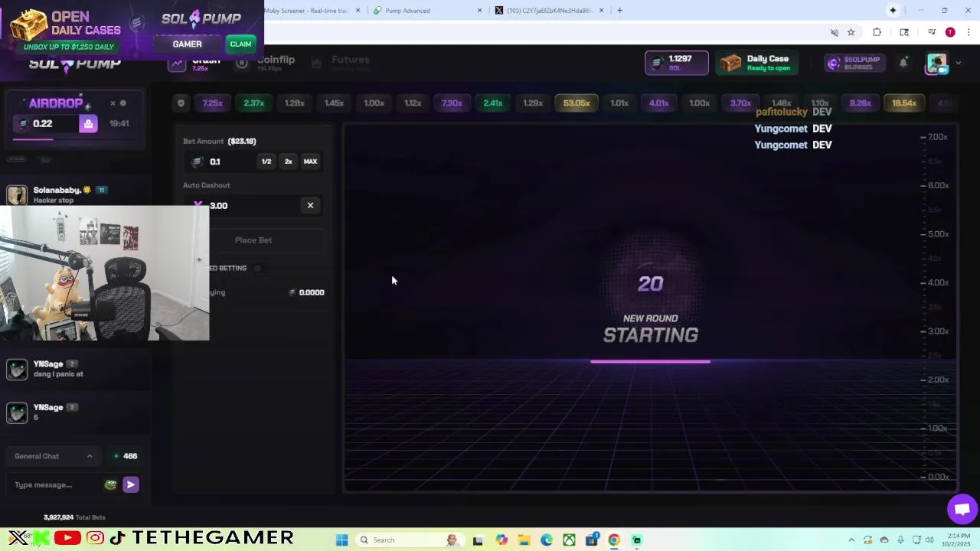Viewport: 980px width, 551px height.
Task: Click the 1.1297 SOL wallet balance
Action: pyautogui.click(x=676, y=63)
